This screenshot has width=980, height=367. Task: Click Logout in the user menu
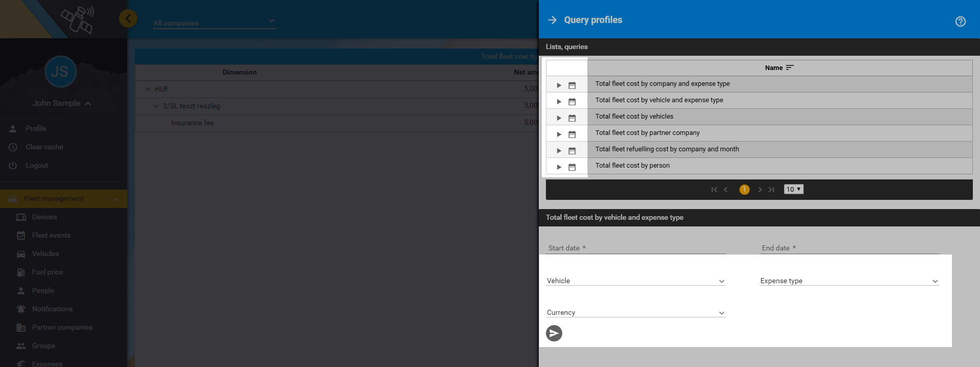pos(37,165)
